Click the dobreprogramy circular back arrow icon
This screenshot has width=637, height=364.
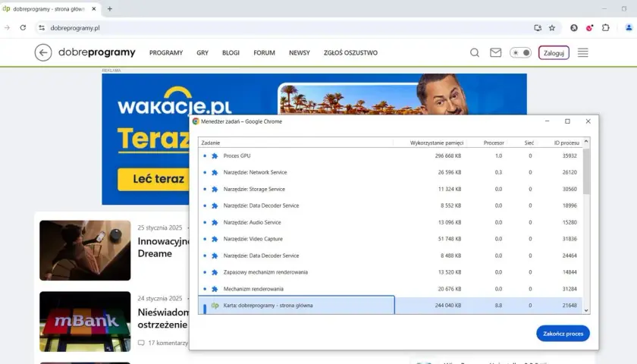pyautogui.click(x=43, y=53)
